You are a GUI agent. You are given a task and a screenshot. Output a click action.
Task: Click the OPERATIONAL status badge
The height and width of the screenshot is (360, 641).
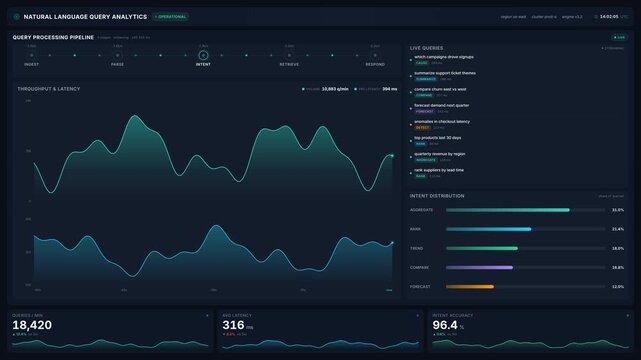[170, 17]
